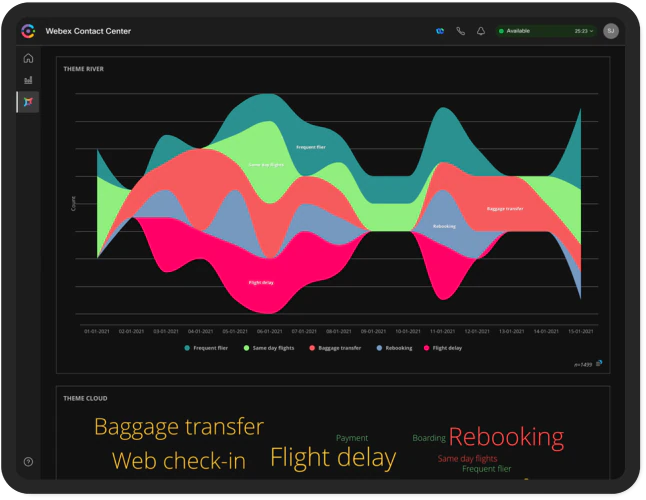Screen dimensions: 646x500
Task: Click the icon beside the n=1499 count
Action: (599, 364)
